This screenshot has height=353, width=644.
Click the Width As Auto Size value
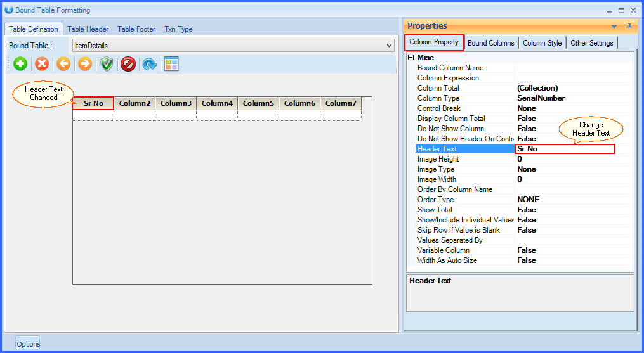[527, 260]
